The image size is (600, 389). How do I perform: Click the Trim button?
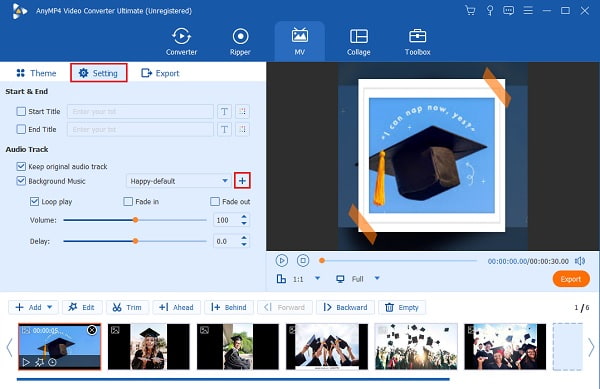127,307
